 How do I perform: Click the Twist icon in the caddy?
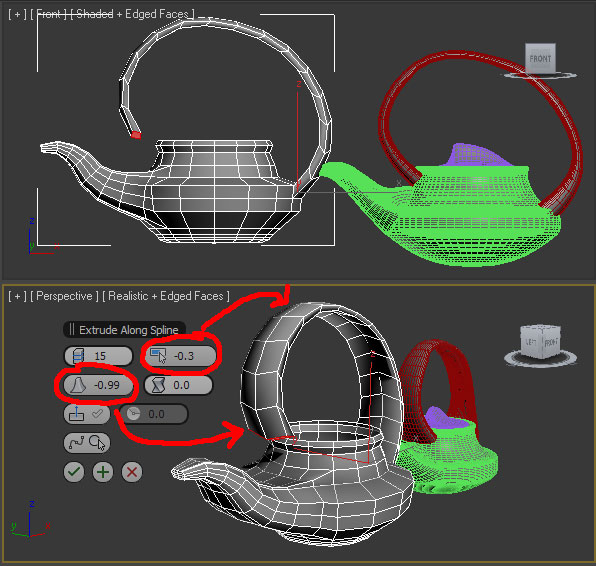point(158,385)
